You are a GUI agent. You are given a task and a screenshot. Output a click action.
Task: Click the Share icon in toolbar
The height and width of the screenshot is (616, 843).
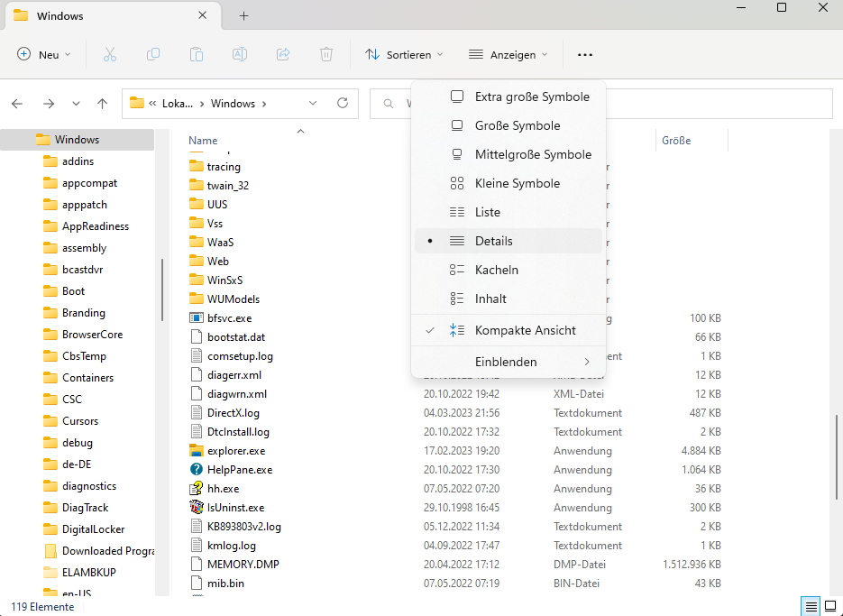283,54
